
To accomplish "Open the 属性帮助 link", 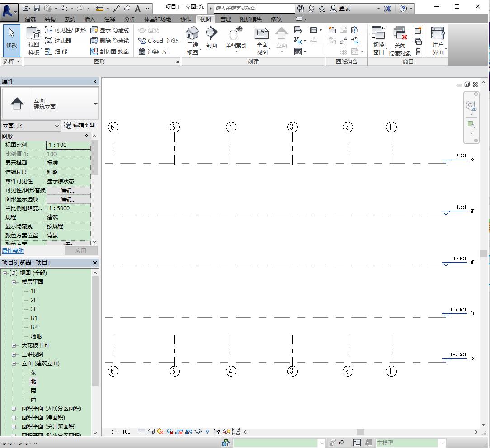I will point(13,251).
